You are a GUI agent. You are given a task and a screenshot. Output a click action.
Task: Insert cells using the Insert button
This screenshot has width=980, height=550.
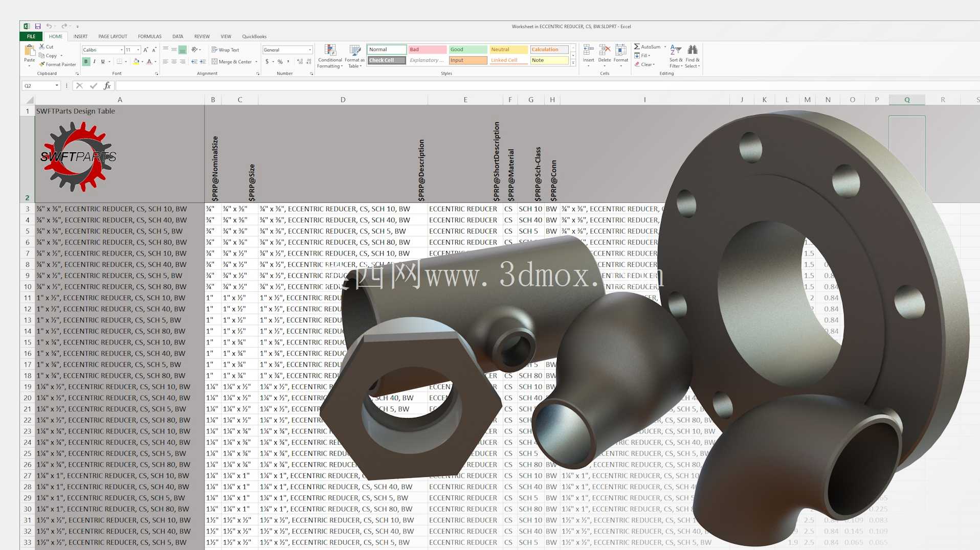click(588, 56)
